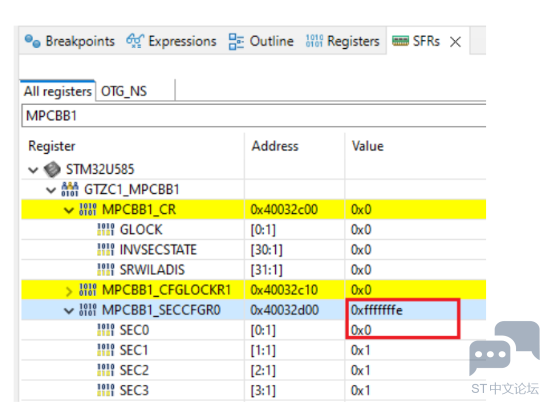Screen dimensions: 548x404
Task: Click the SEC0 bitfield icon
Action: coord(106,330)
